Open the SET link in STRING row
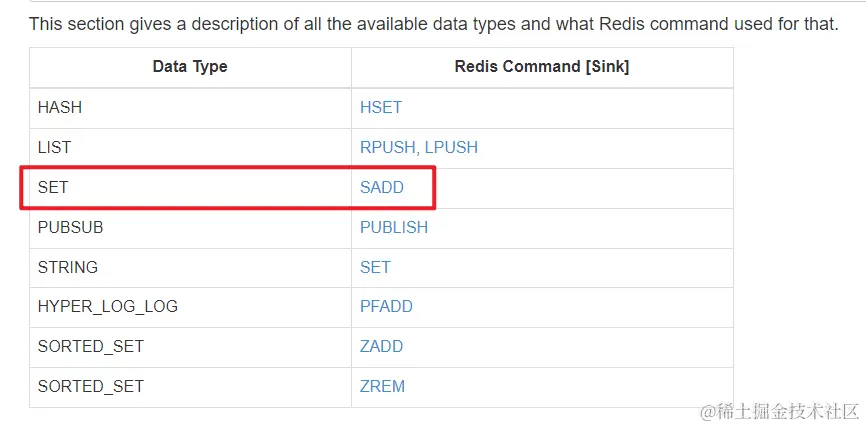Screen dimensions: 866x428 pyautogui.click(x=375, y=267)
